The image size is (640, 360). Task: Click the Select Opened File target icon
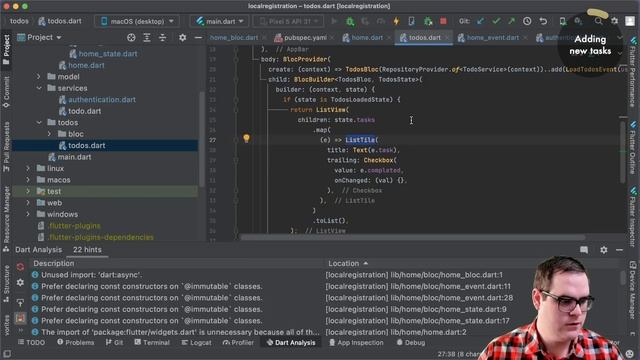click(131, 38)
